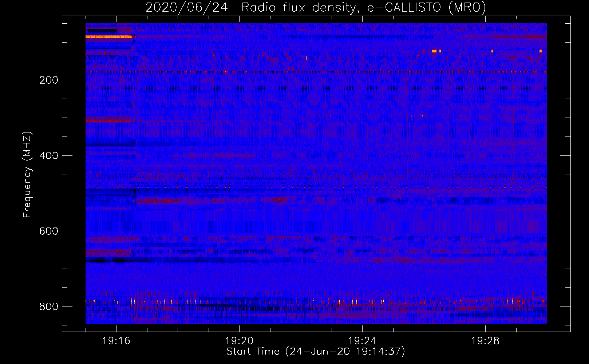
Task: Click the 800 frequency tick label
Action: pos(49,306)
